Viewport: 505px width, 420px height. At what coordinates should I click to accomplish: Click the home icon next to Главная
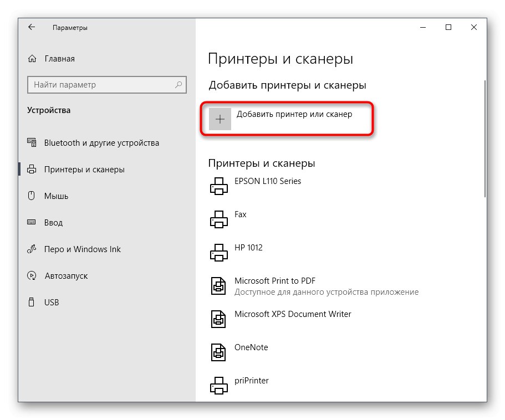[x=32, y=59]
